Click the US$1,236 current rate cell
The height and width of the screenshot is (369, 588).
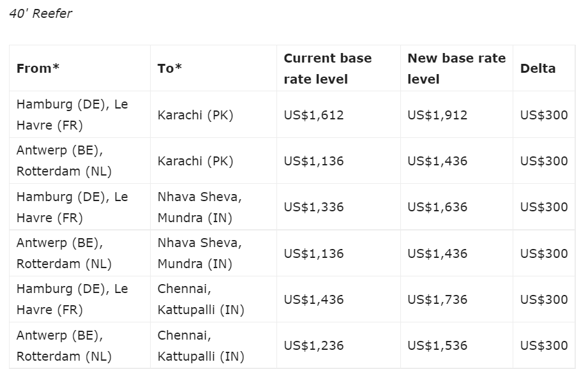[x=313, y=345]
